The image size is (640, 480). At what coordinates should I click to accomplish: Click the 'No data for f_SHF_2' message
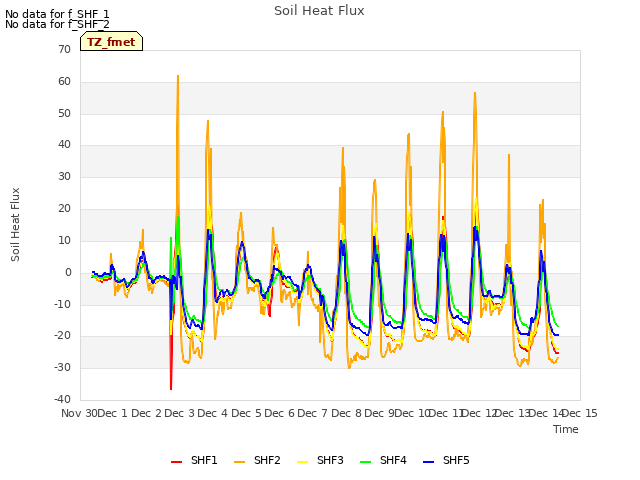(x=57, y=24)
